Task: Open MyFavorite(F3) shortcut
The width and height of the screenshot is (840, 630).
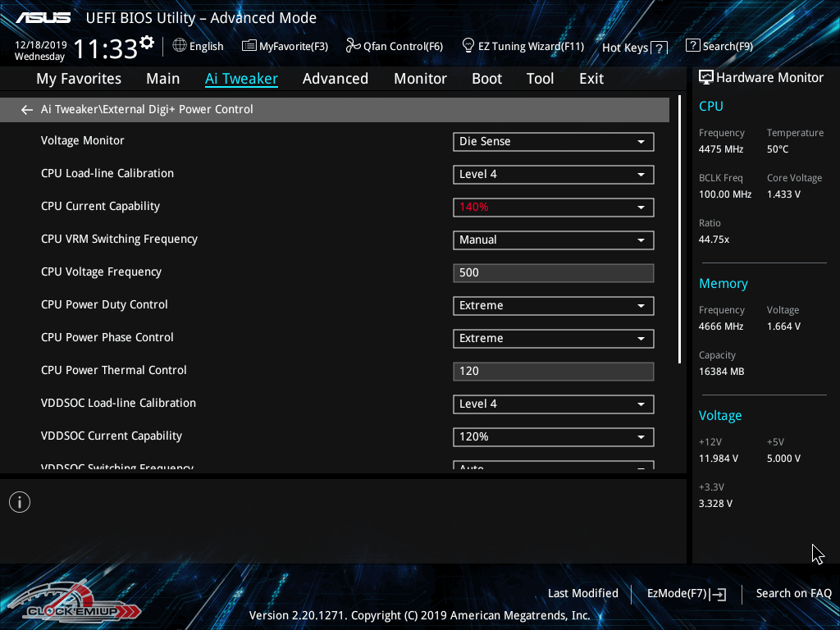Action: pos(249,46)
